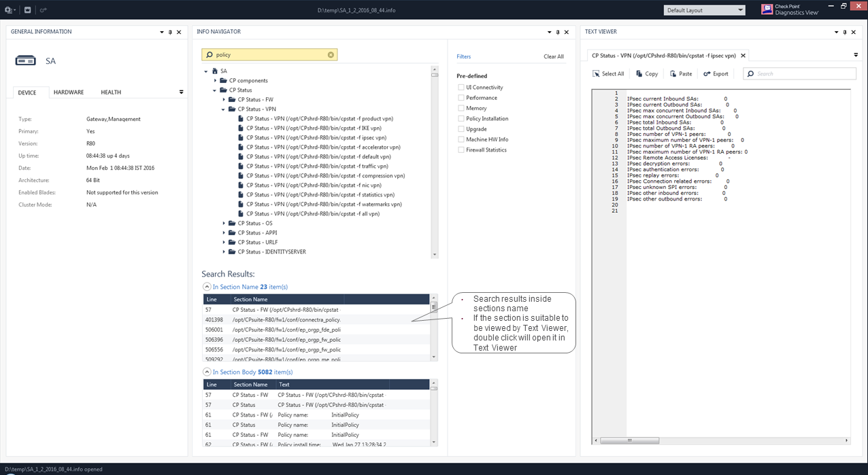Click Paste in Text Viewer toolbar

pyautogui.click(x=680, y=73)
